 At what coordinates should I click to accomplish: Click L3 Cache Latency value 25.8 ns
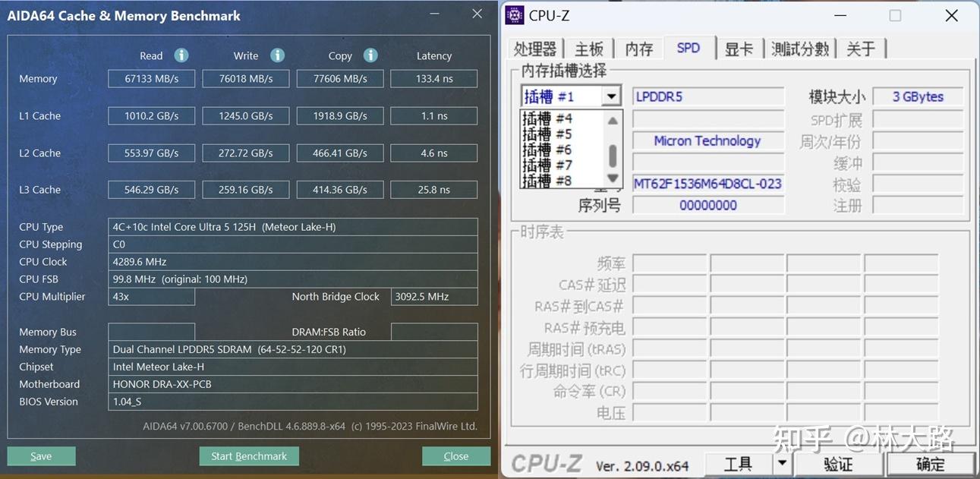coord(433,190)
